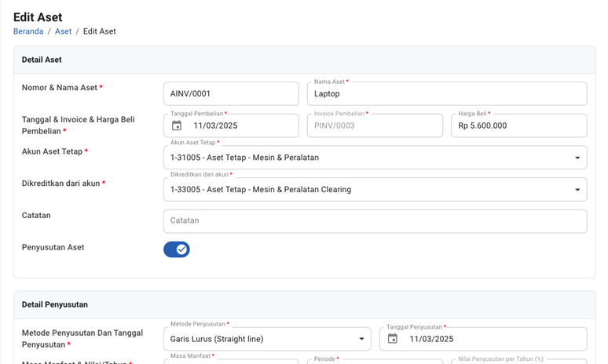Screen dimensions: 608x364
Task: Expand the Dikreditkan dari akun dropdown
Action: (x=577, y=190)
